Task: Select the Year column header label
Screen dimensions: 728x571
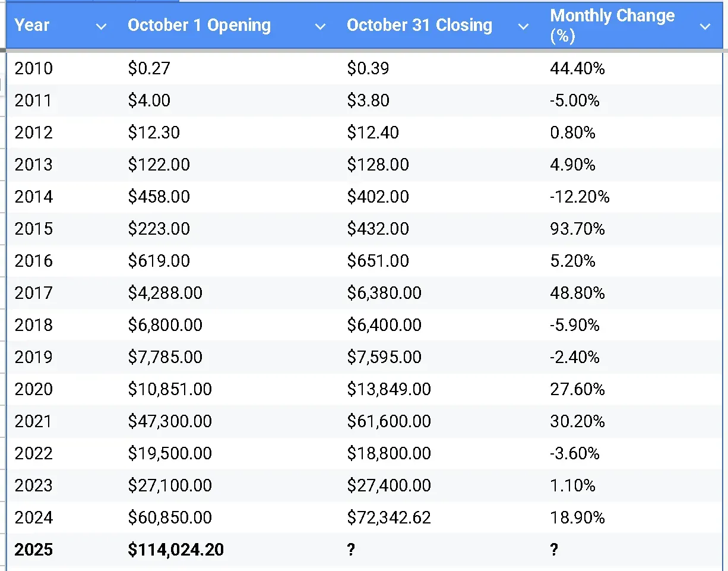Action: pyautogui.click(x=32, y=26)
